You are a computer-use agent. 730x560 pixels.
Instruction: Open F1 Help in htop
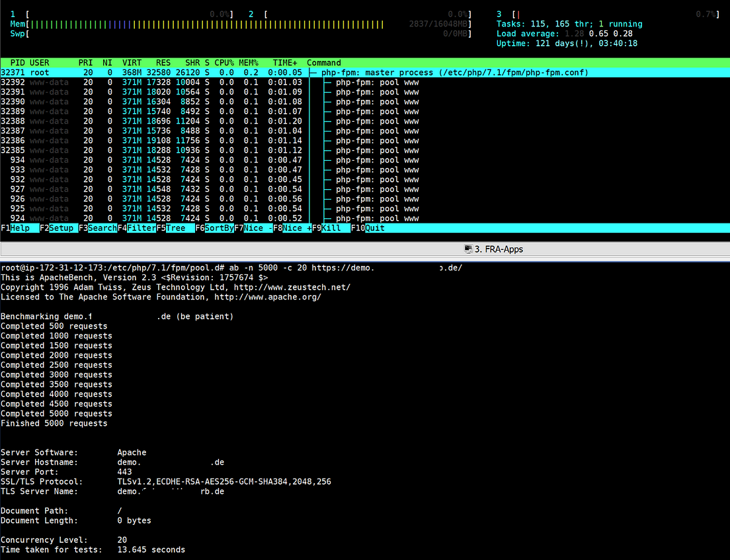click(x=20, y=228)
